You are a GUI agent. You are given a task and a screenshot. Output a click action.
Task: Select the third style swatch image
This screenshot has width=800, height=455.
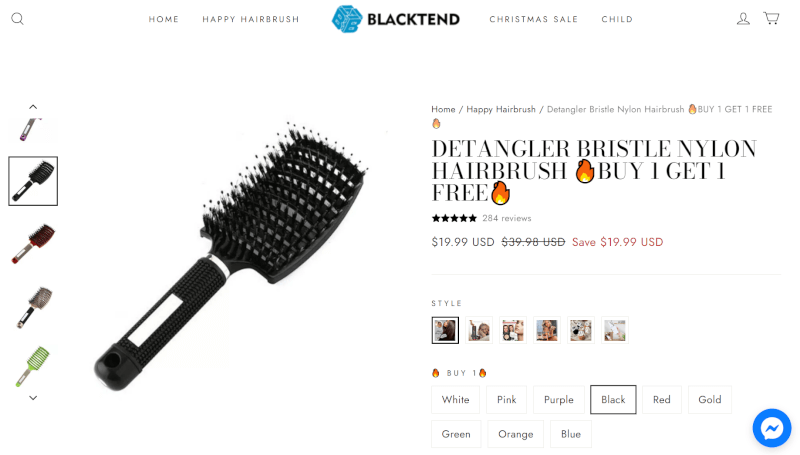point(513,330)
